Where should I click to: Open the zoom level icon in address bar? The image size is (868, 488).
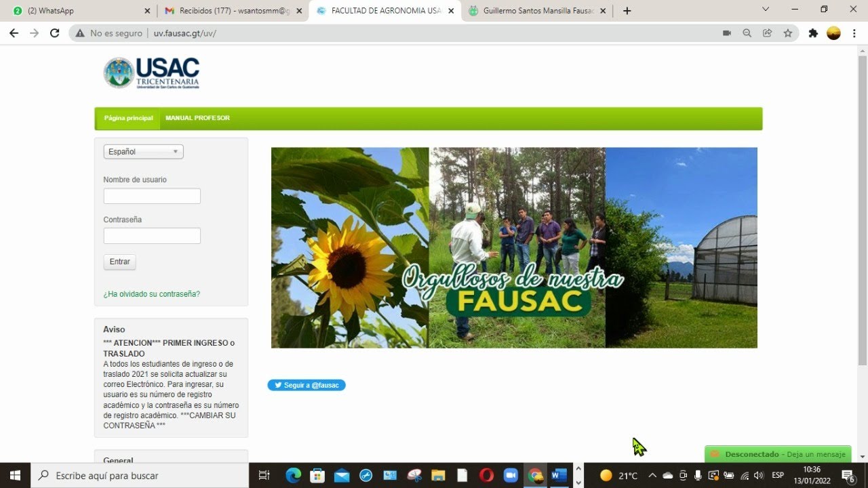pos(747,33)
